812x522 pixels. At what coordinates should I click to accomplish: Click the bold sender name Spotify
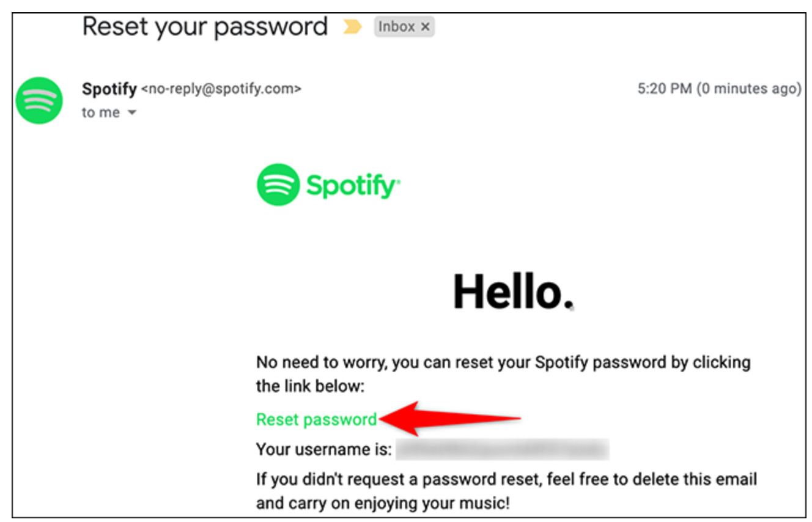click(x=109, y=89)
